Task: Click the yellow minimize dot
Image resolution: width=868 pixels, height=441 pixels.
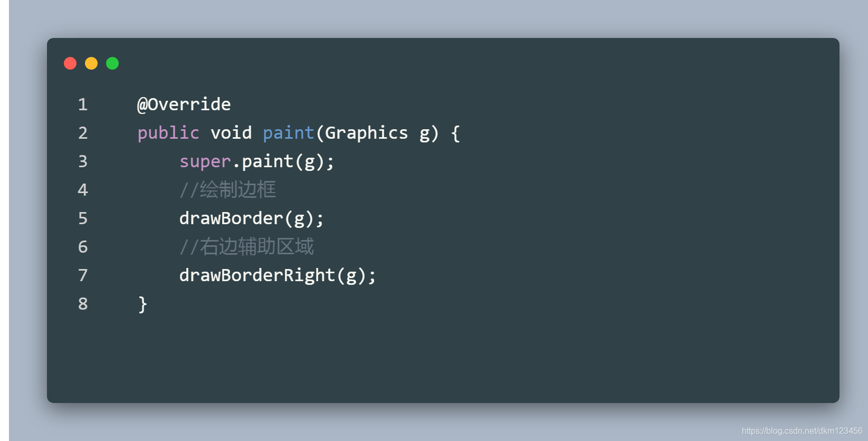Action: (x=91, y=63)
